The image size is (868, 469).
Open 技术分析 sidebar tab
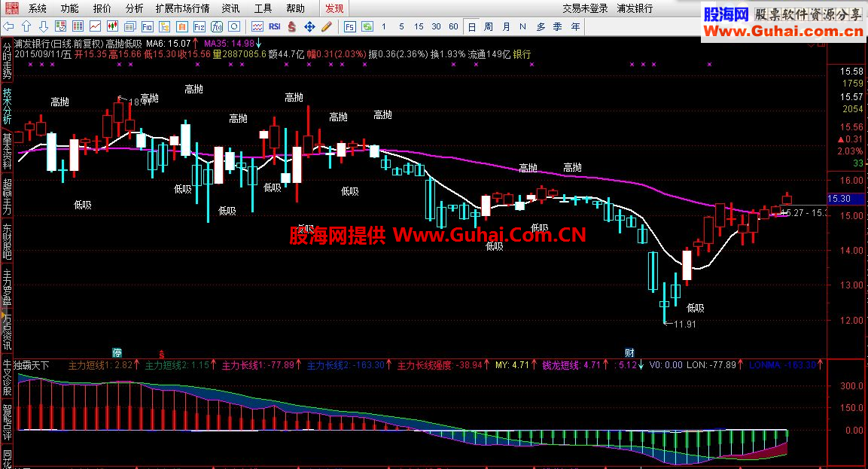(7, 105)
